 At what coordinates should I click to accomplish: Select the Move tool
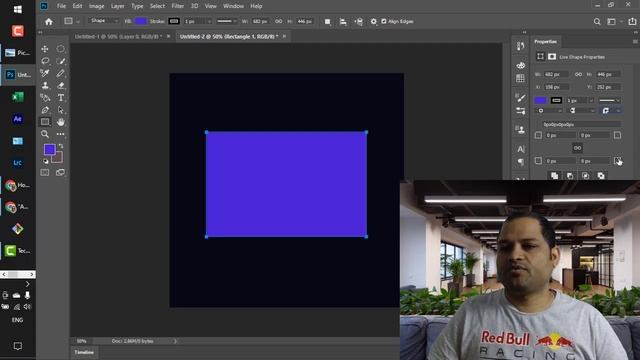45,49
